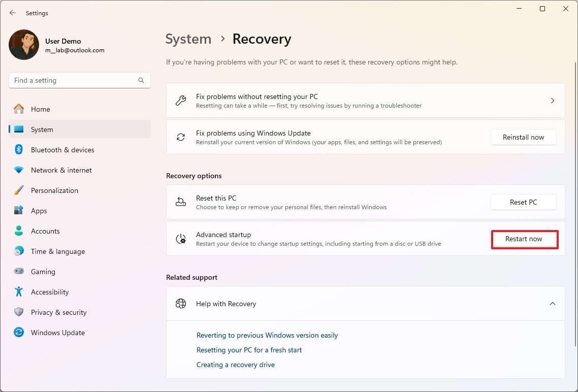Click the Reset PC button
Screen dimensions: 578x392
(524, 202)
